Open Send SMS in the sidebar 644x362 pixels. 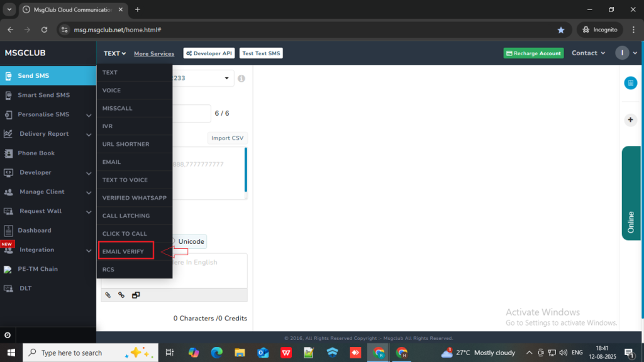(48, 76)
